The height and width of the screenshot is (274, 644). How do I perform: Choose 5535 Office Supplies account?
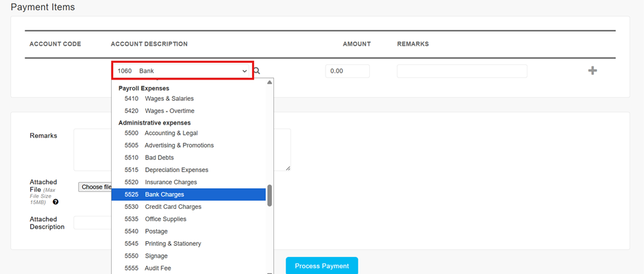point(188,219)
